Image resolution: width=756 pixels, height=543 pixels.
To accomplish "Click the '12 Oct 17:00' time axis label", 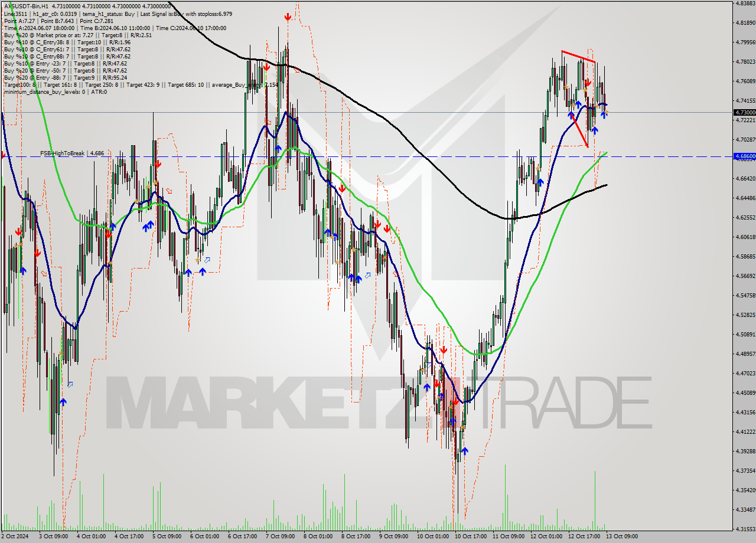I will click(584, 537).
